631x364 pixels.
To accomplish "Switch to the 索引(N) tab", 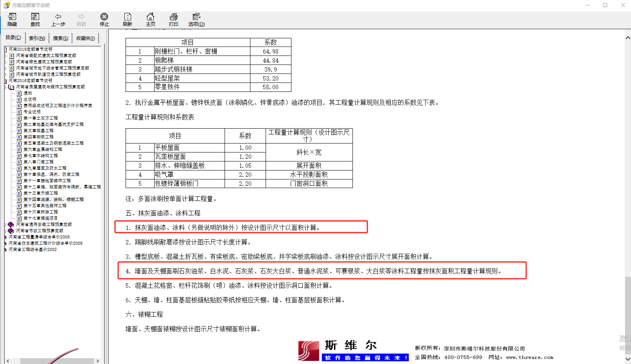I will point(37,38).
